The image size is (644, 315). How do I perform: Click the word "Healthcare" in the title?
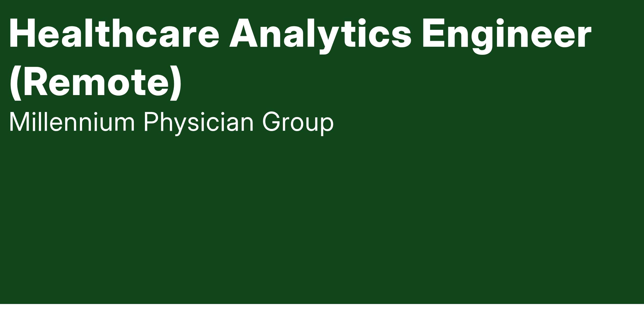point(114,34)
